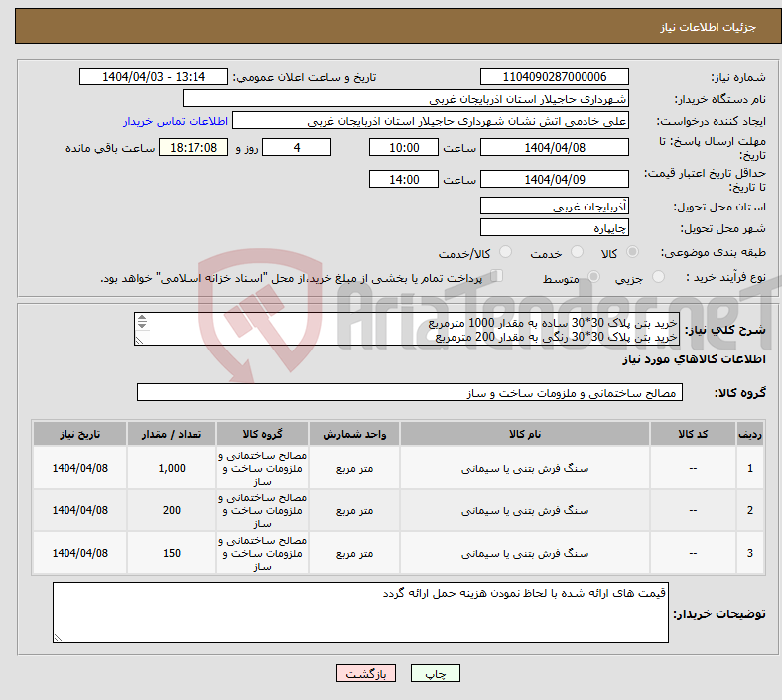Click row 3 need date 1404/04/08

(x=79, y=553)
